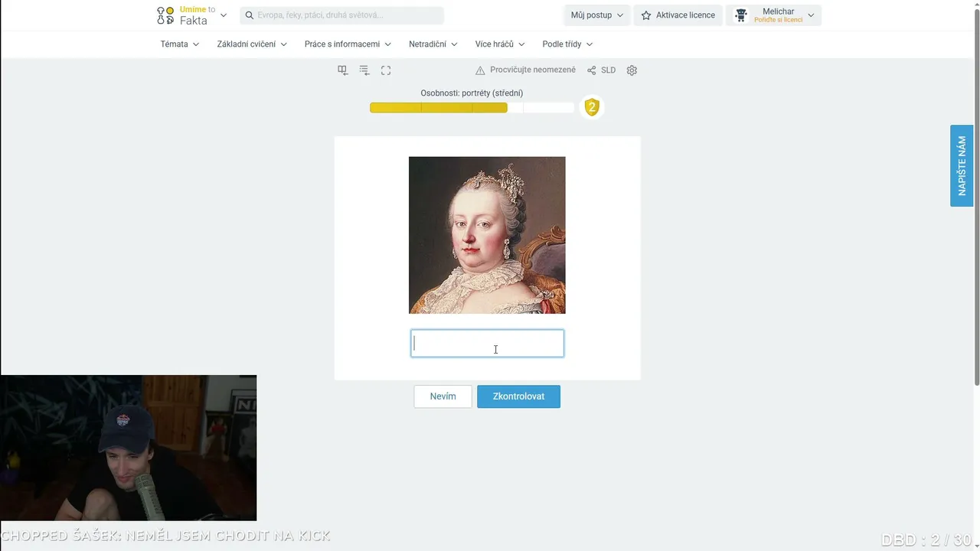Switch the exercise to fullscreen mode

tap(386, 70)
